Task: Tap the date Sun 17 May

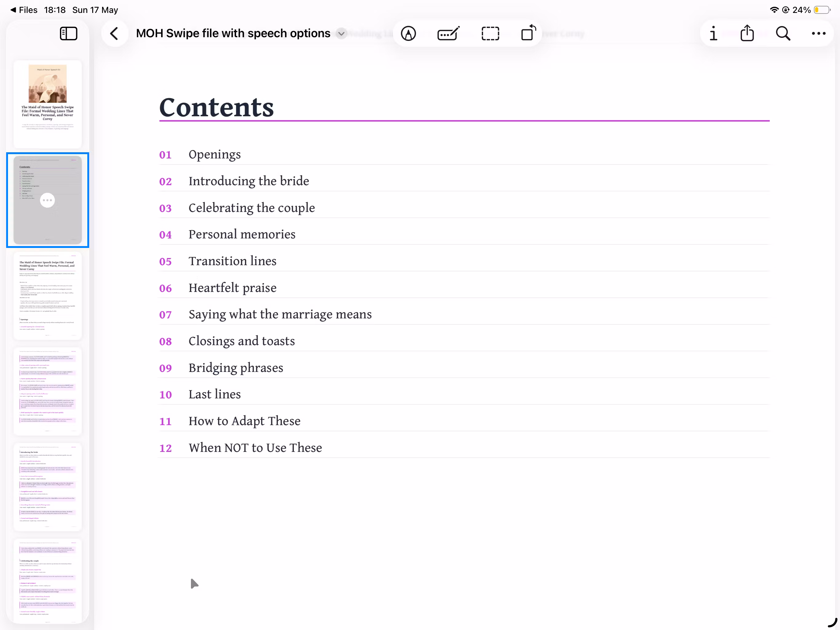Action: pos(95,10)
